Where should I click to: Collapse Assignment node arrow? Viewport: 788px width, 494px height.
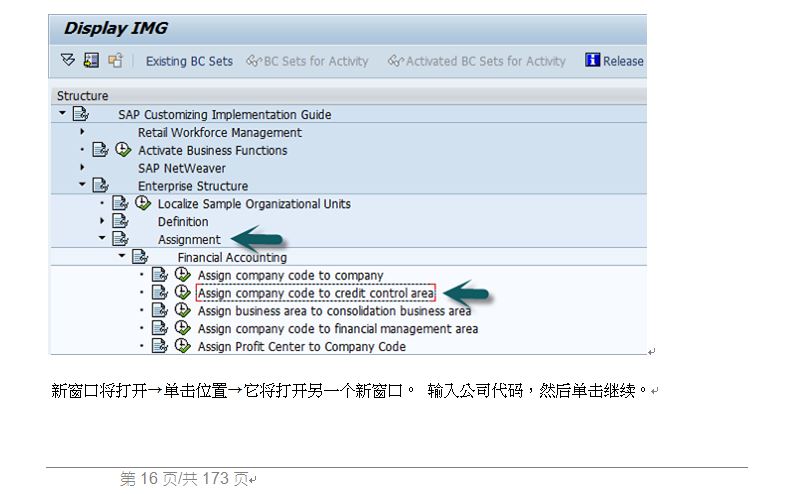102,238
